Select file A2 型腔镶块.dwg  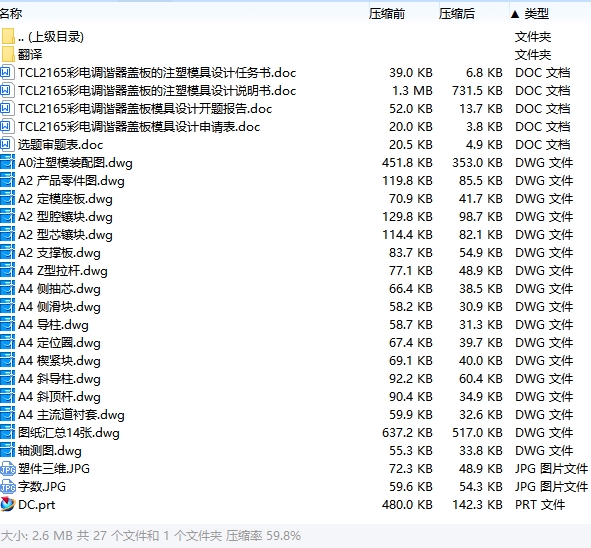pos(65,217)
